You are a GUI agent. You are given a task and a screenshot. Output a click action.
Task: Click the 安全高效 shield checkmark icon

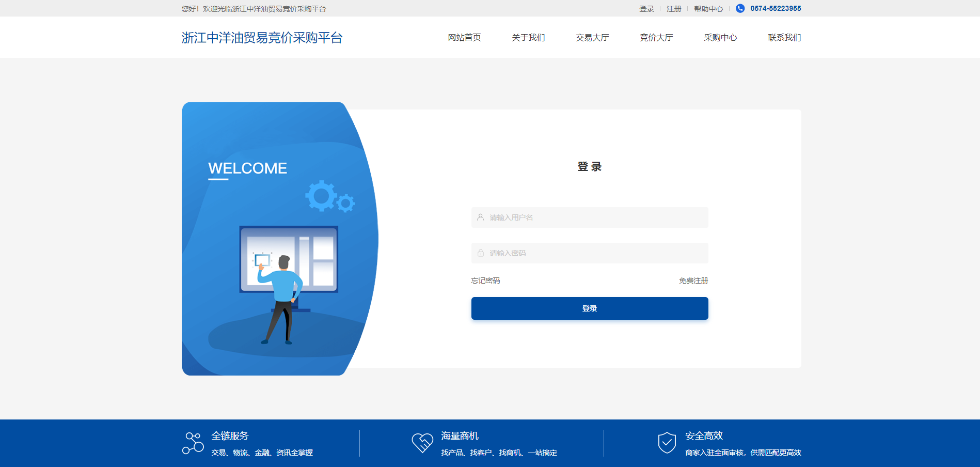(x=667, y=443)
